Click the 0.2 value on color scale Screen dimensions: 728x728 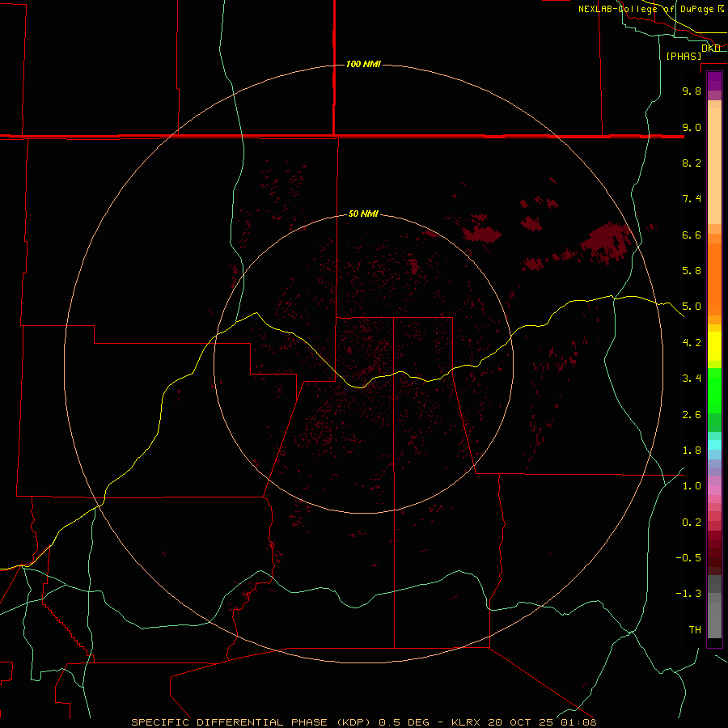pyautogui.click(x=692, y=523)
